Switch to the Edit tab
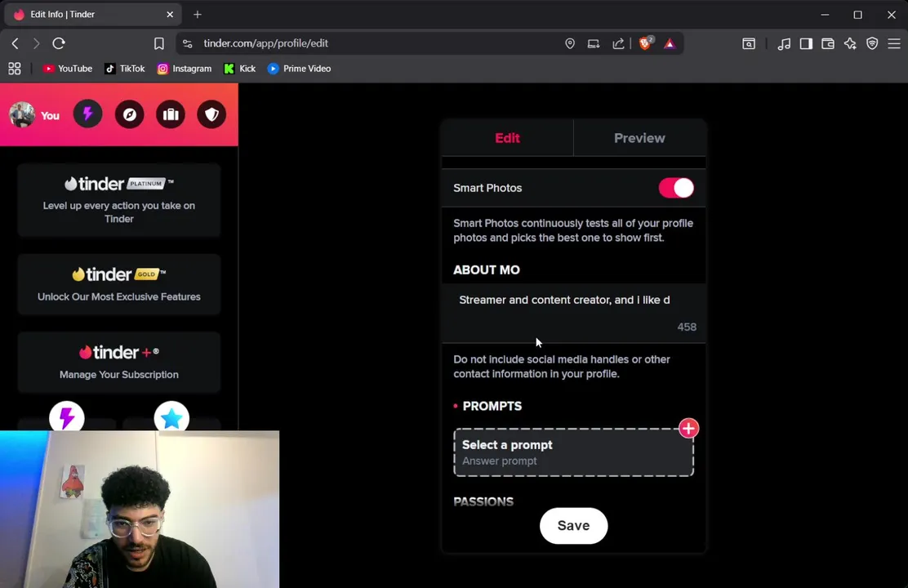The width and height of the screenshot is (908, 588). coord(507,138)
